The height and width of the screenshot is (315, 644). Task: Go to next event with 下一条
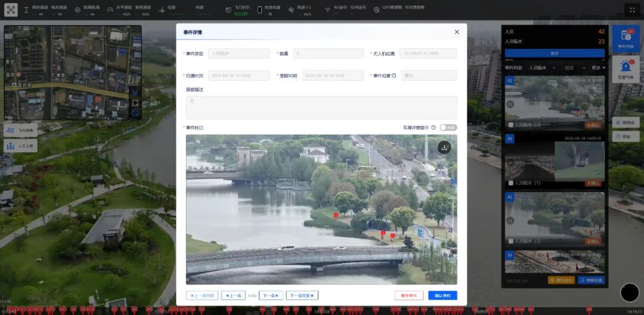coord(271,295)
